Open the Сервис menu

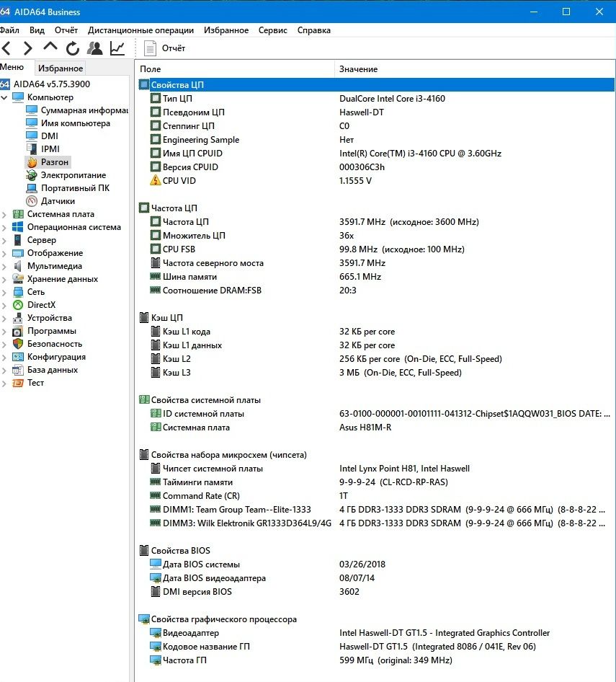click(x=272, y=30)
